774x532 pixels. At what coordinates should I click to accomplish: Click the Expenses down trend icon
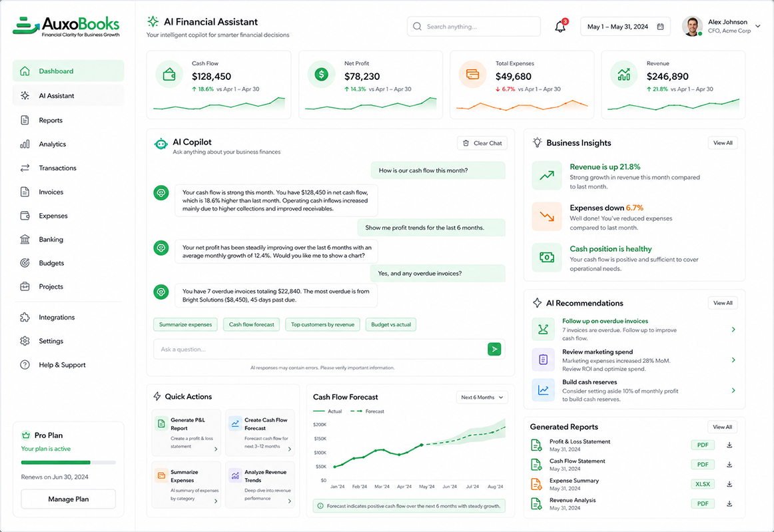[x=547, y=216]
